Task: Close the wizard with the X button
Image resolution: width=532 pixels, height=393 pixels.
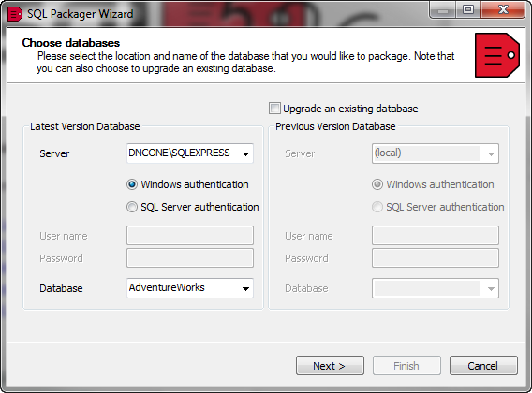Action: click(x=503, y=10)
